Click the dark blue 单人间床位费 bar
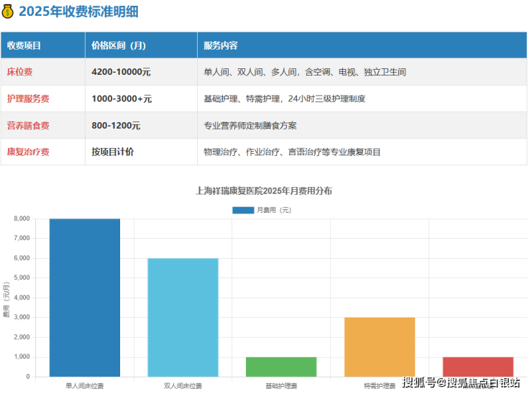This screenshot has height=394, width=532. (85, 297)
